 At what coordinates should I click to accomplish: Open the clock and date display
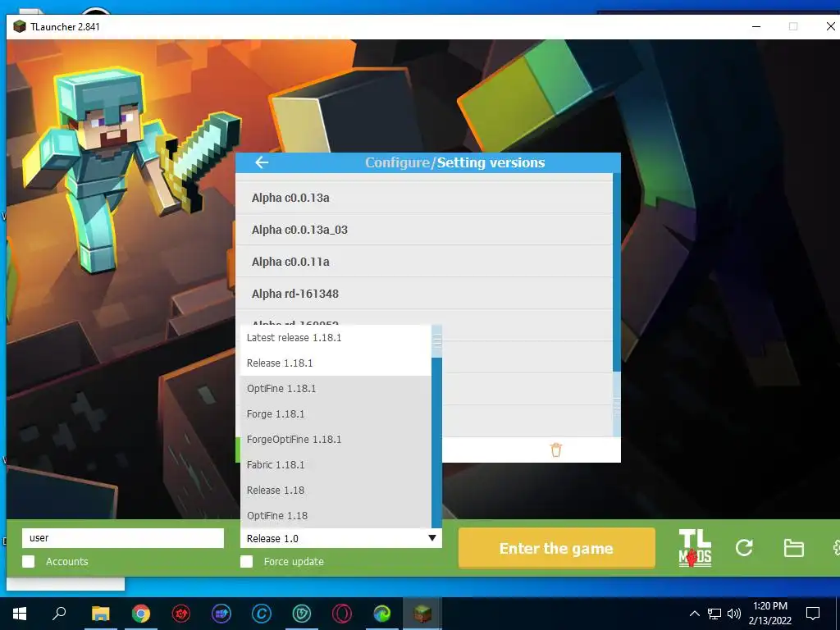point(769,614)
